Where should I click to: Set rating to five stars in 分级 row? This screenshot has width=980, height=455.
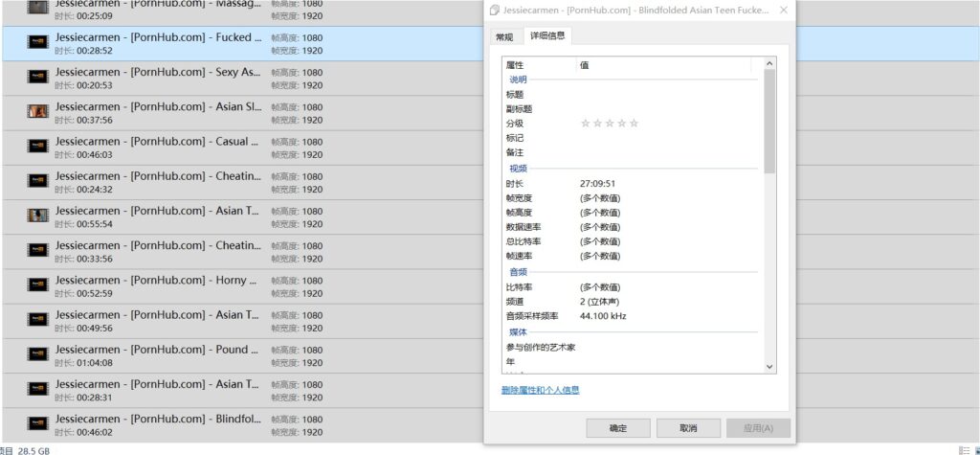635,124
